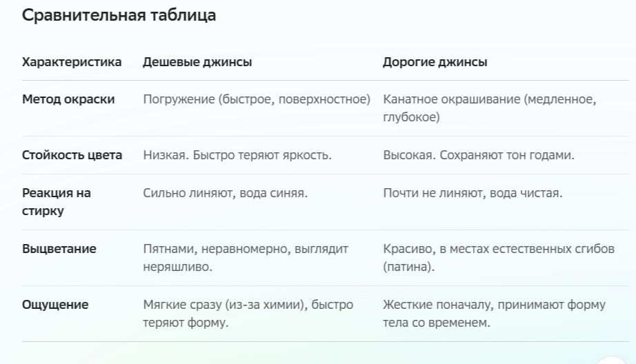636x364 pixels.
Task: Click the 'Ощущение' row label
Action: pyautogui.click(x=55, y=305)
